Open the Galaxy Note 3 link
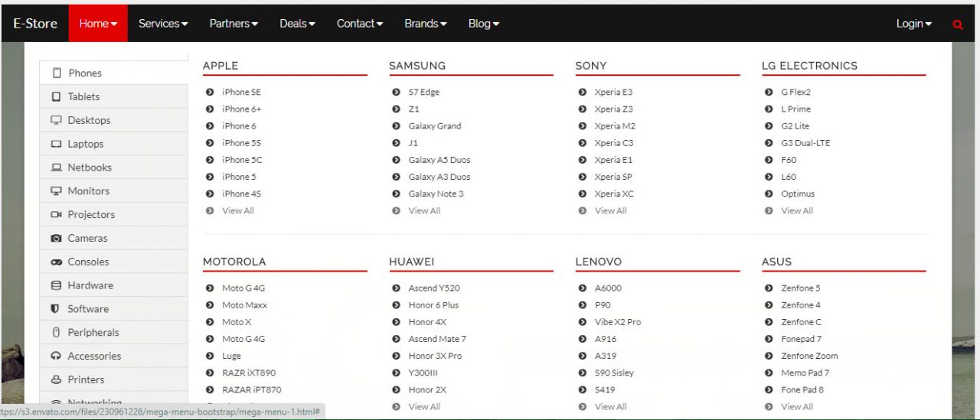The height and width of the screenshot is (420, 980). click(436, 194)
